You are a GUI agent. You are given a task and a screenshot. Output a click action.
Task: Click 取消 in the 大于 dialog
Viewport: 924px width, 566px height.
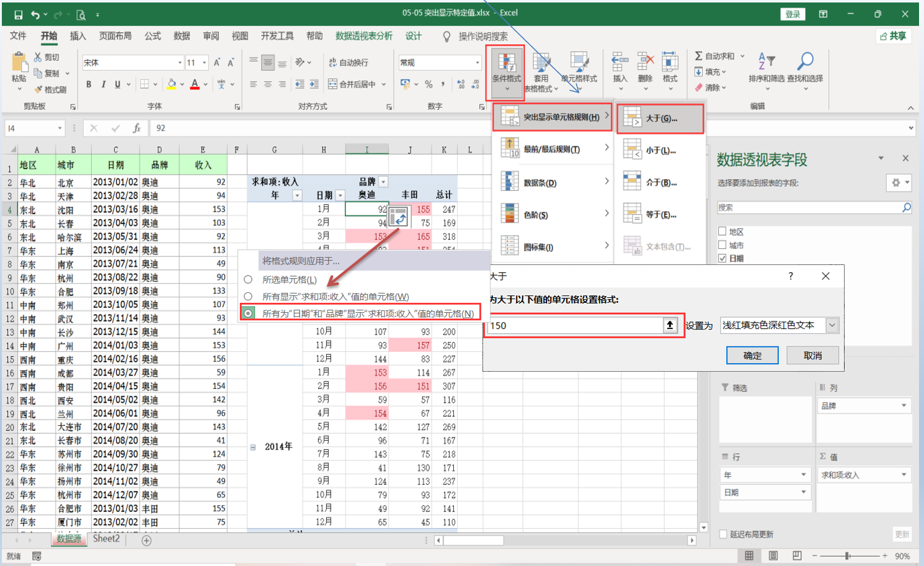pyautogui.click(x=812, y=356)
